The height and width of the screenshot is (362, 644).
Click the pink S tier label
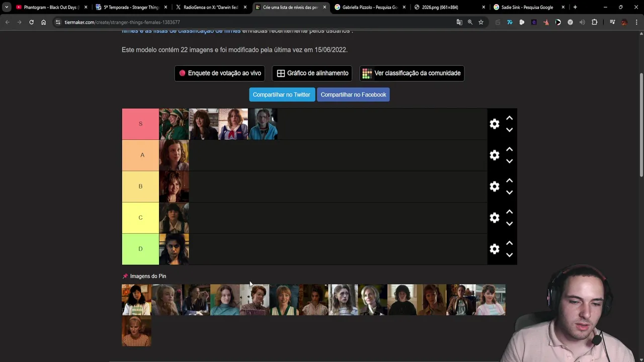point(140,124)
